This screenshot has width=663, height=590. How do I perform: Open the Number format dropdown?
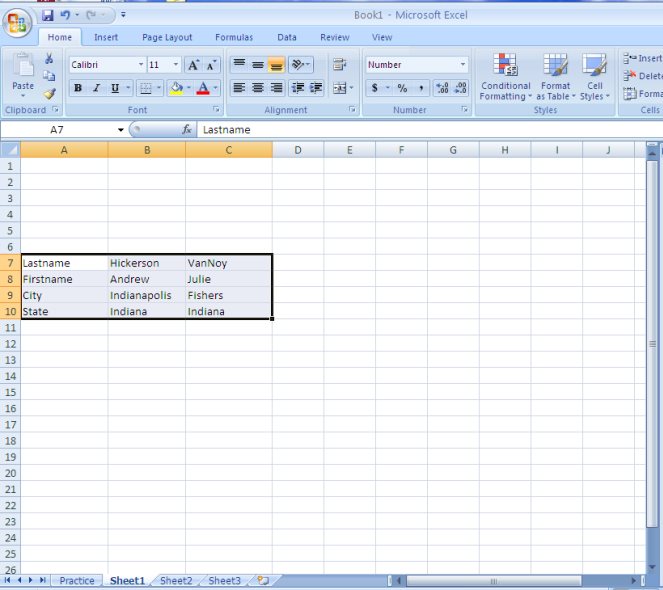(463, 65)
